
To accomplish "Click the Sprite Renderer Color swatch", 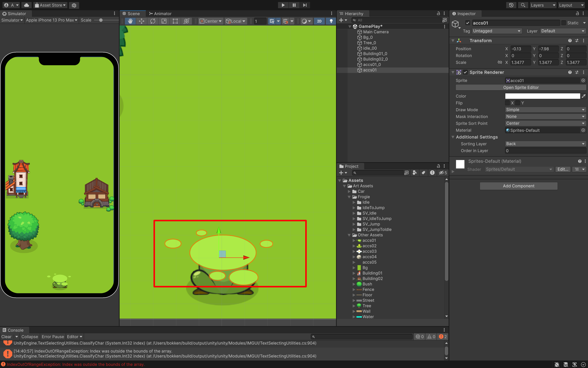I will click(x=542, y=96).
